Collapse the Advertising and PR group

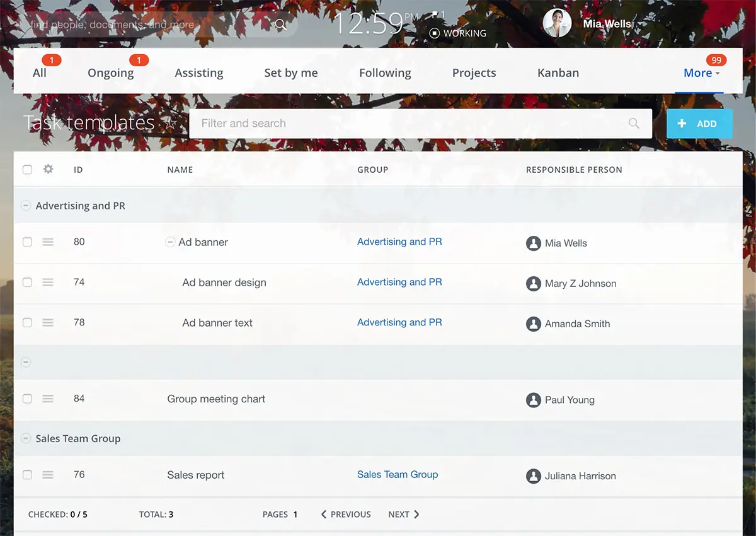[x=26, y=206]
